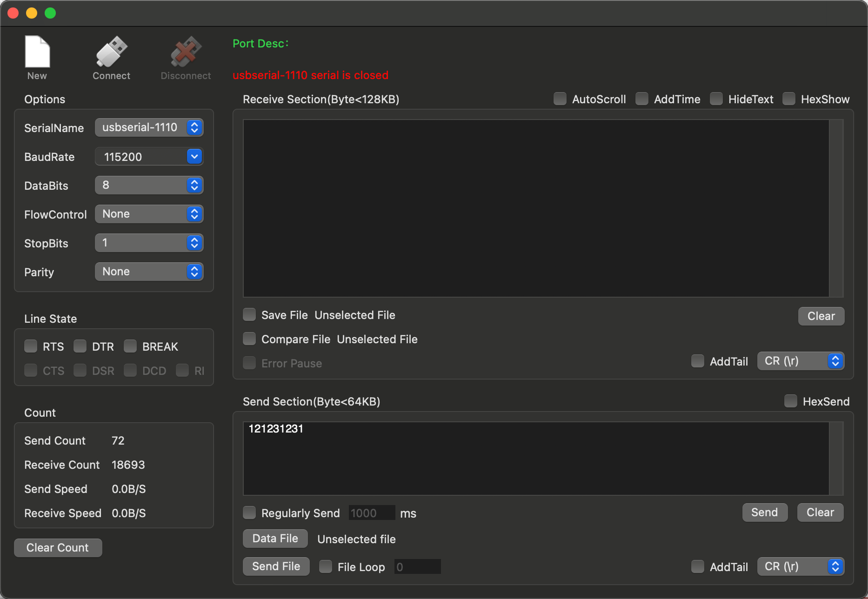Check AddTail in the receive section

[x=698, y=361]
